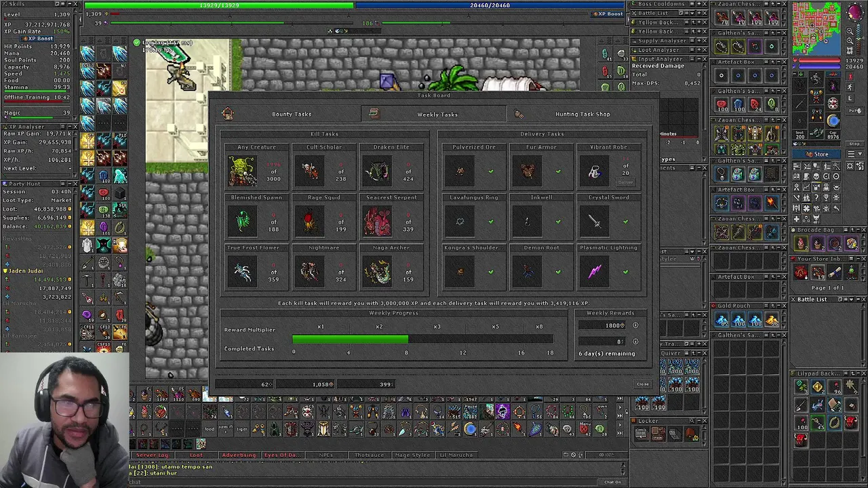Click the green health bar at top

(219, 5)
